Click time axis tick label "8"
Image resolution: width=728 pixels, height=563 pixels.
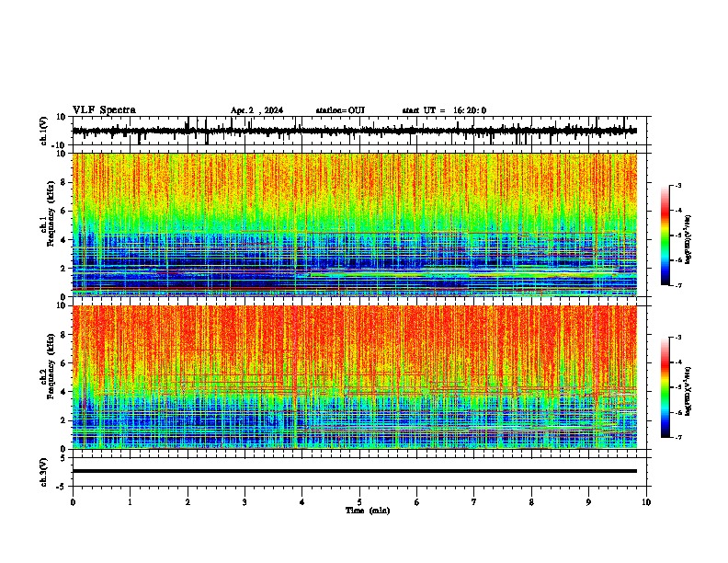pos(531,502)
